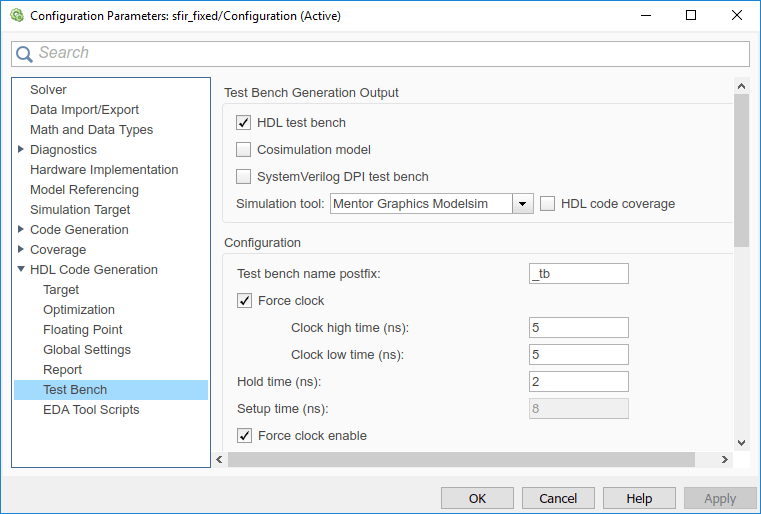Click the search magnifier icon
The width and height of the screenshot is (761, 514).
coord(24,54)
